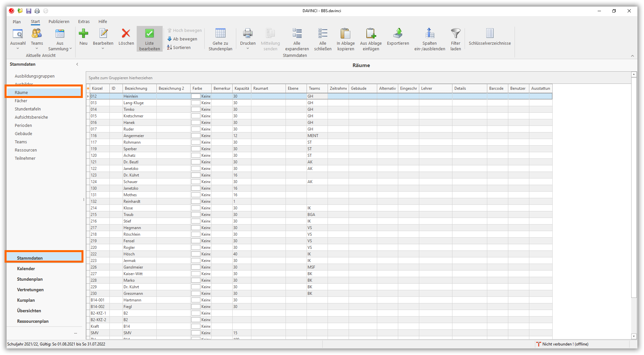The width and height of the screenshot is (644, 355).
Task: Click the Exportieren icon
Action: click(x=398, y=33)
